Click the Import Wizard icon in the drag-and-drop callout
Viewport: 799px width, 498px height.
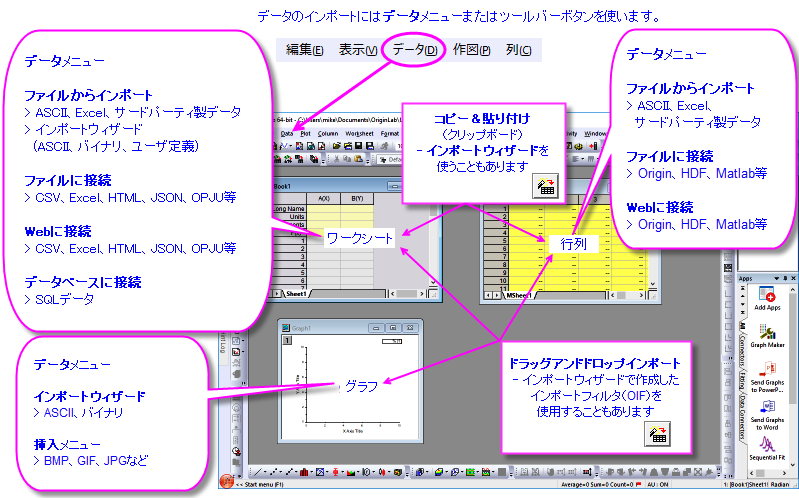pos(657,434)
